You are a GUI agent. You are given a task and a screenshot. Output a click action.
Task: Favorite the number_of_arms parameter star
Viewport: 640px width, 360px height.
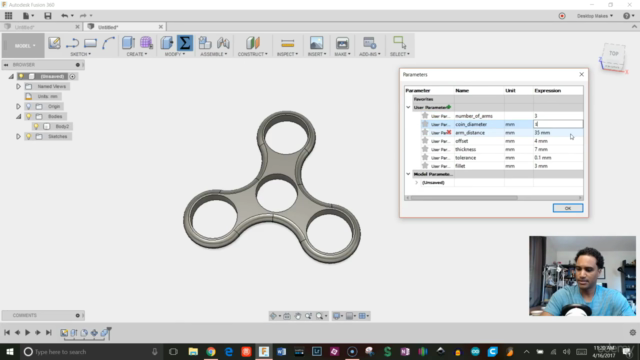(x=425, y=116)
